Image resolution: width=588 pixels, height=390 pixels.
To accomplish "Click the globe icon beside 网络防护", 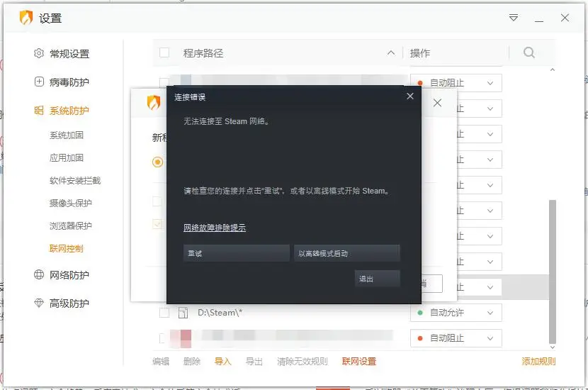I will [39, 274].
